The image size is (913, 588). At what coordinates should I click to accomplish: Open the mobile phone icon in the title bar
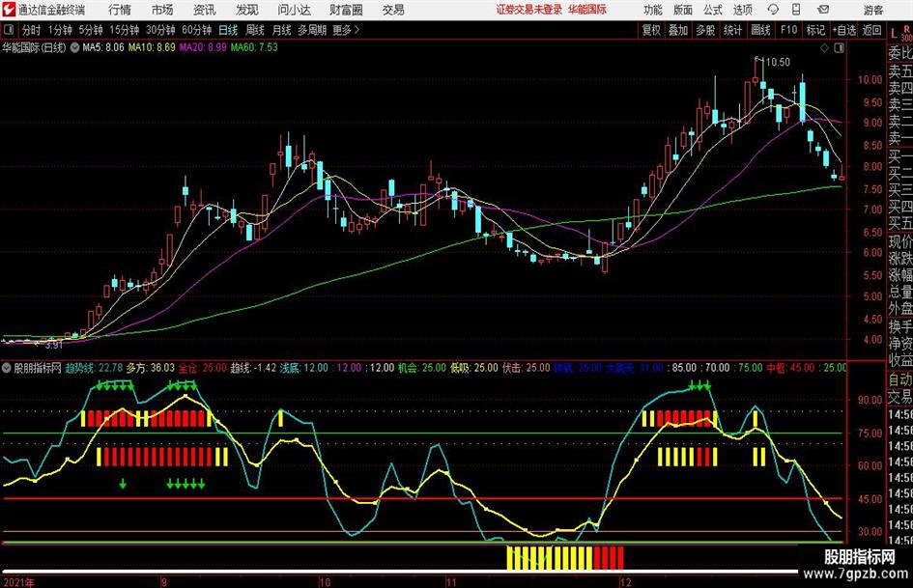(796, 10)
